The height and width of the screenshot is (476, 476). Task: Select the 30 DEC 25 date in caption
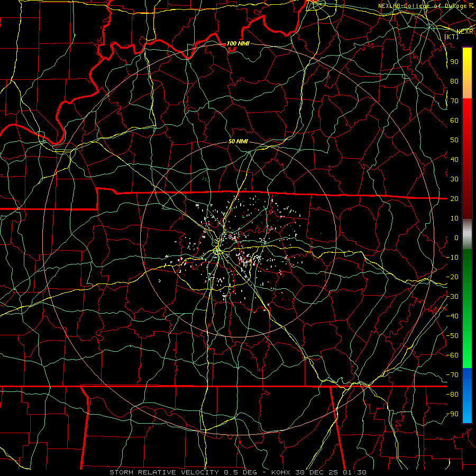pos(316,472)
